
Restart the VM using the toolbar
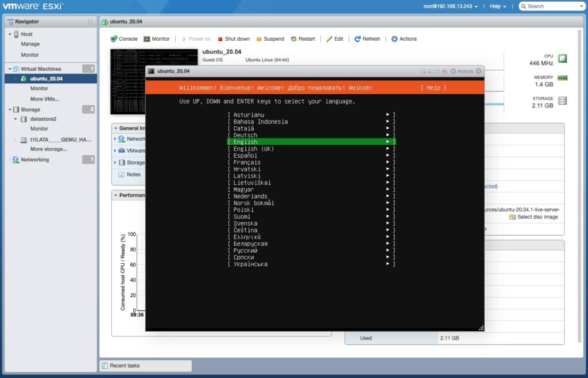pos(303,39)
